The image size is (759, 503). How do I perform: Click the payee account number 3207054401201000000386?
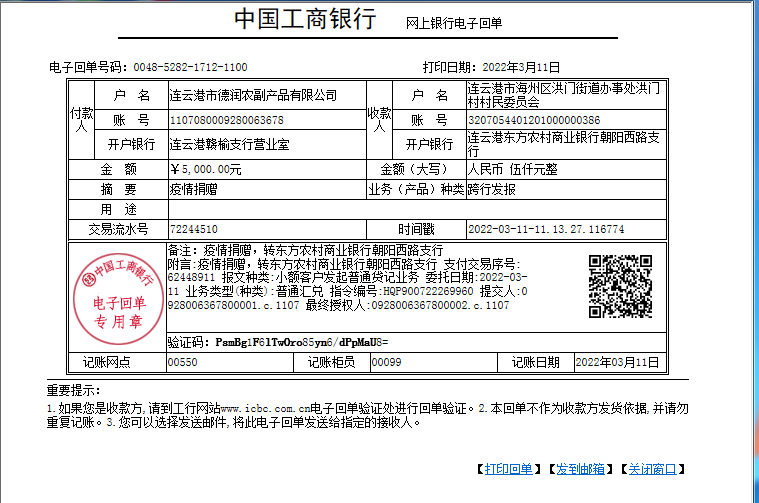click(x=534, y=120)
